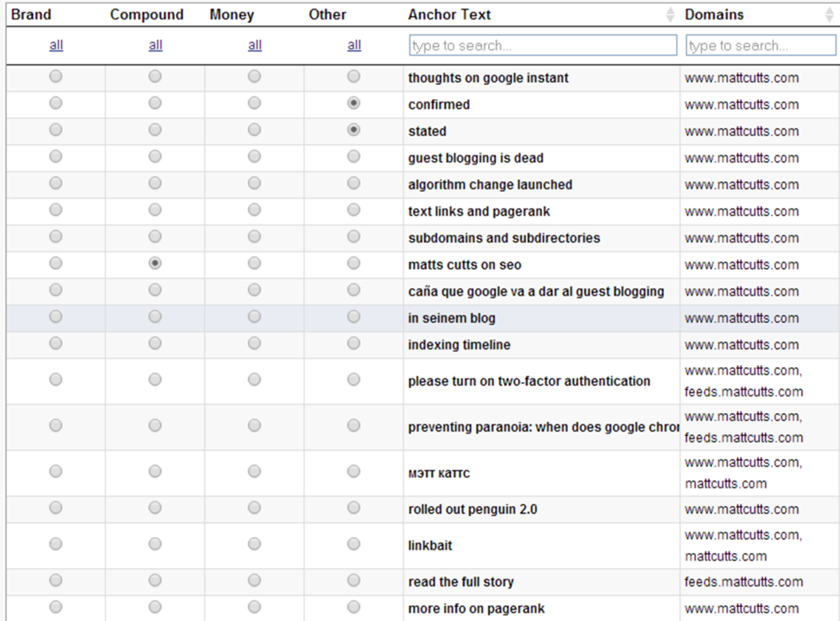Image resolution: width=840 pixels, height=621 pixels.
Task: Click the Compound column header
Action: point(147,14)
